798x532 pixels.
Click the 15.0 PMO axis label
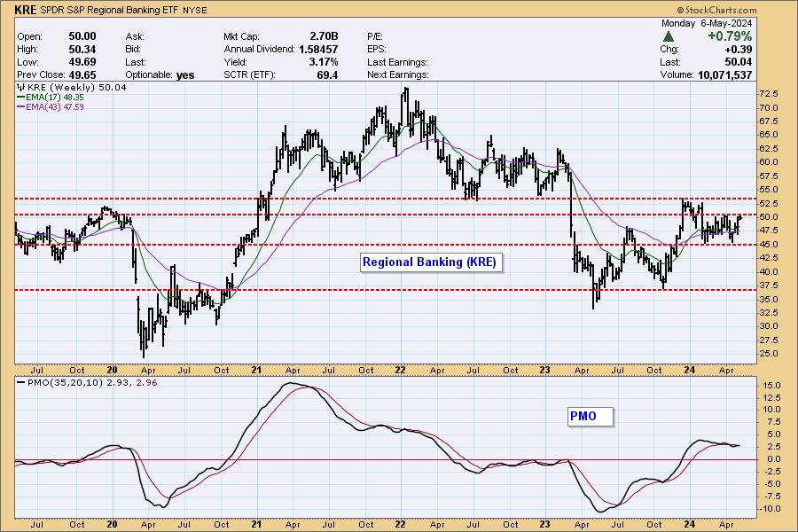(771, 386)
